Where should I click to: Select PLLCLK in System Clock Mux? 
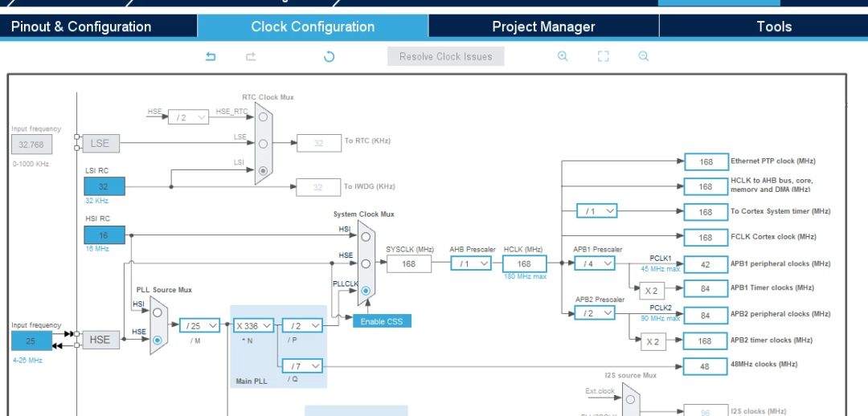(x=366, y=290)
